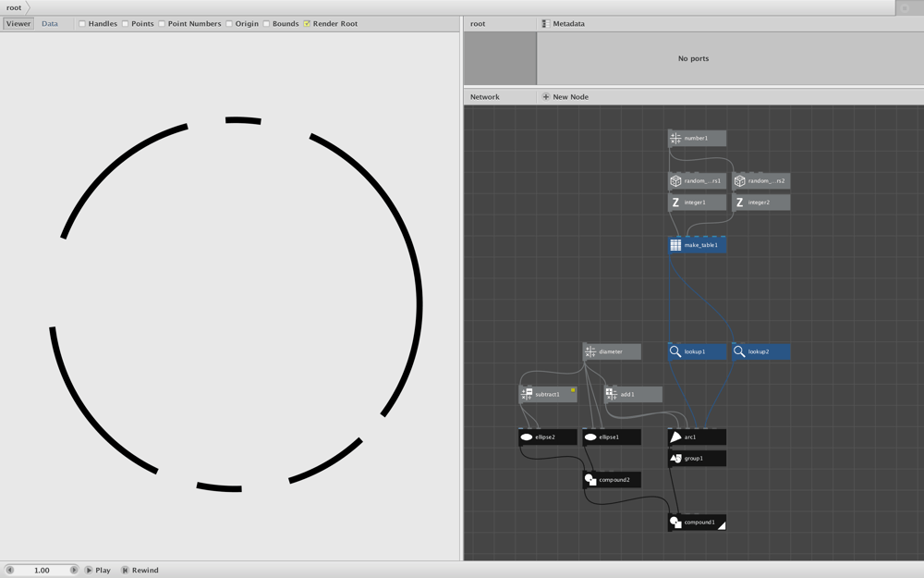The height and width of the screenshot is (578, 924).
Task: Click the compound1 node label
Action: 699,522
